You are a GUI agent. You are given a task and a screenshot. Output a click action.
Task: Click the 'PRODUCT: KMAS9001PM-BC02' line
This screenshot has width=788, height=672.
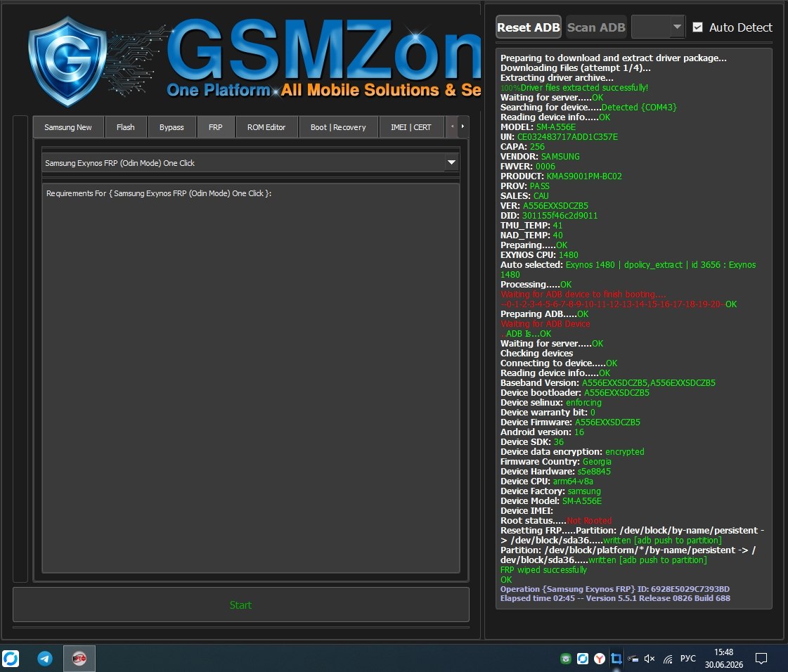pos(561,176)
